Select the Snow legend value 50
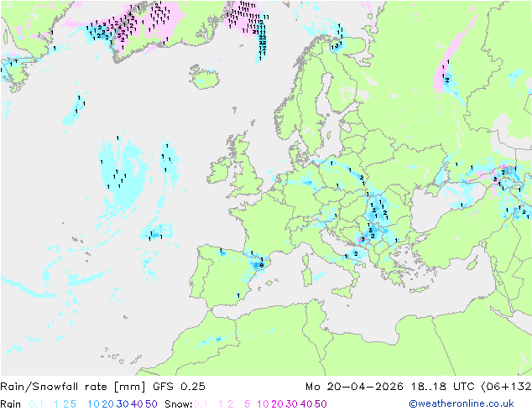 [x=321, y=404]
